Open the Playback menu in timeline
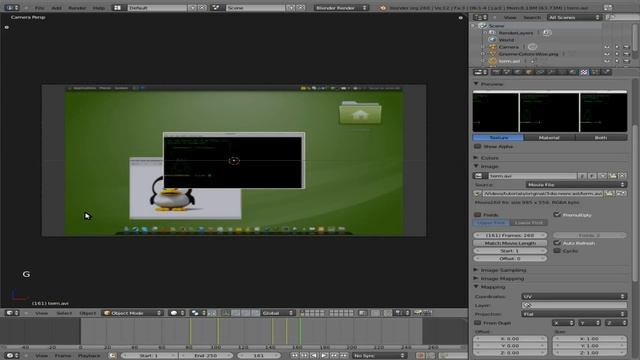Viewport: 640px width, 360px height. pos(89,356)
